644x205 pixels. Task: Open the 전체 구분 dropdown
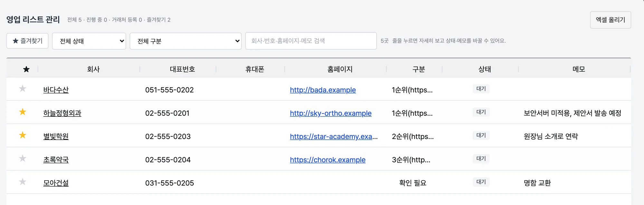pyautogui.click(x=185, y=41)
